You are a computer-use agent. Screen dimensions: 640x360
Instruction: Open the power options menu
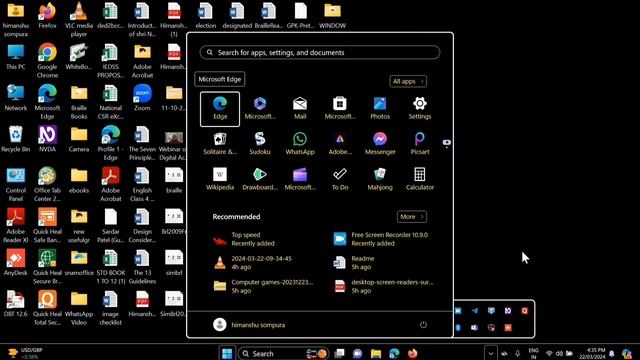[423, 325]
